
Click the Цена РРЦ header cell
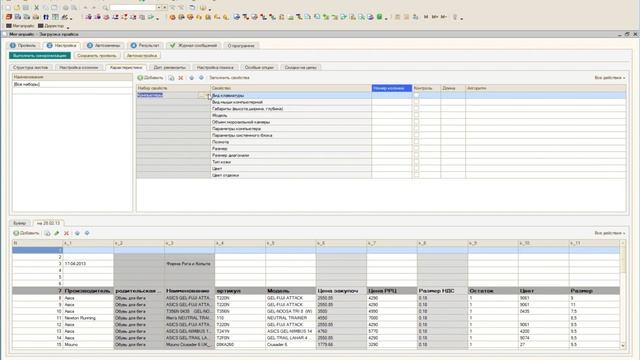(x=392, y=291)
